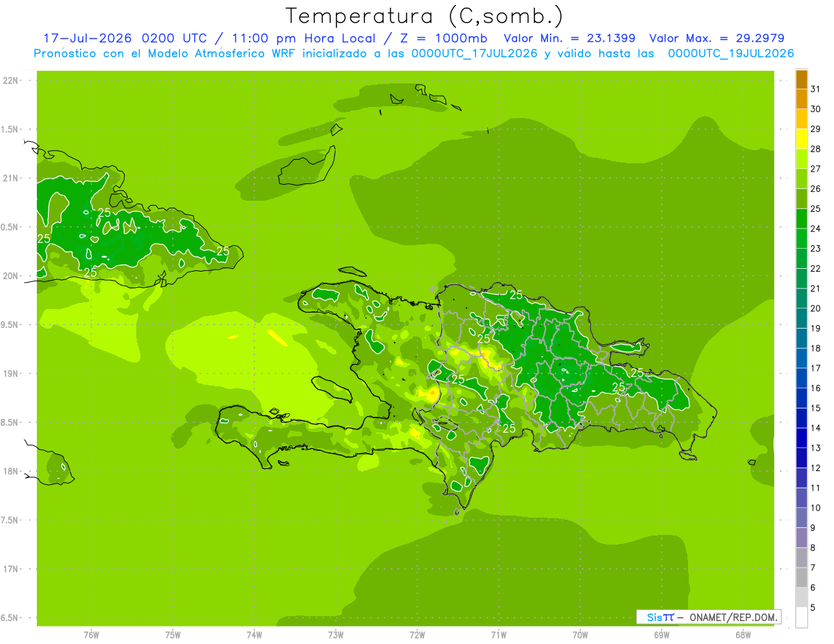834x644 pixels.
Task: Click the '74W' longitude axis label
Action: point(254,635)
